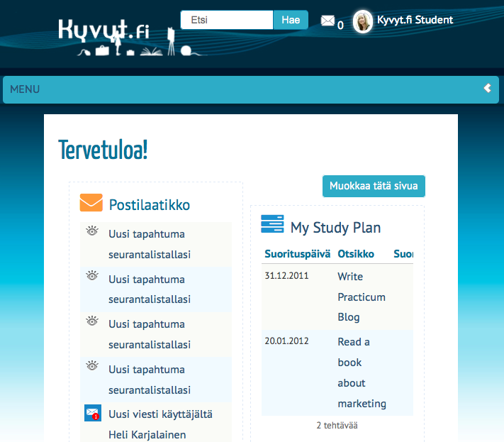The width and height of the screenshot is (504, 442).
Task: Collapse the menu with the arrow icon
Action: point(487,88)
